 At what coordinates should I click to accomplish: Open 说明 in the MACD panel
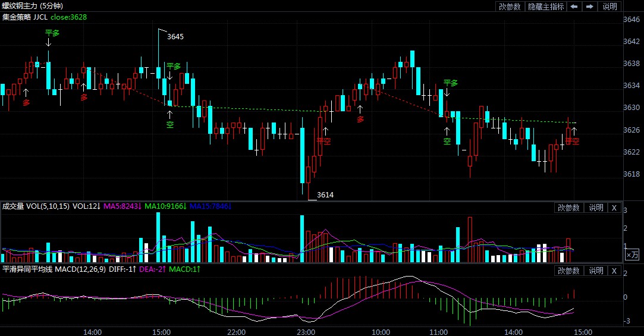click(x=596, y=271)
